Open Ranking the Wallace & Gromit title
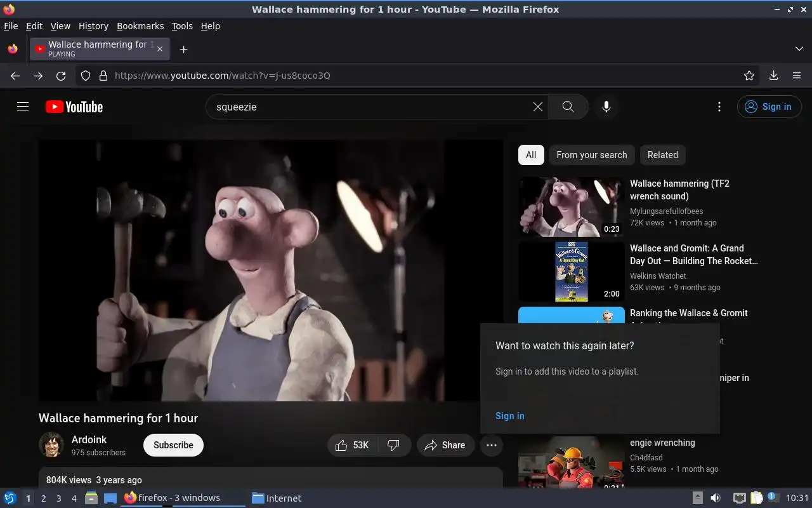This screenshot has height=508, width=812. coord(688,313)
